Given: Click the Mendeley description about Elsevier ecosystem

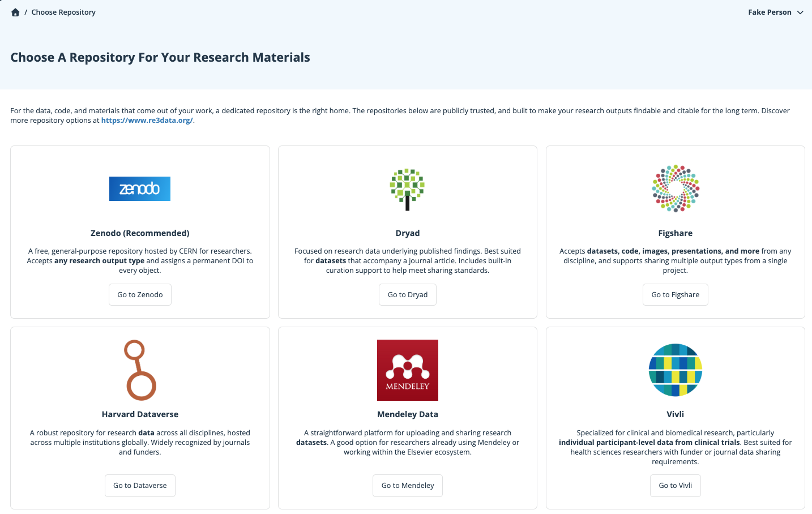Looking at the screenshot, I should pos(408,443).
